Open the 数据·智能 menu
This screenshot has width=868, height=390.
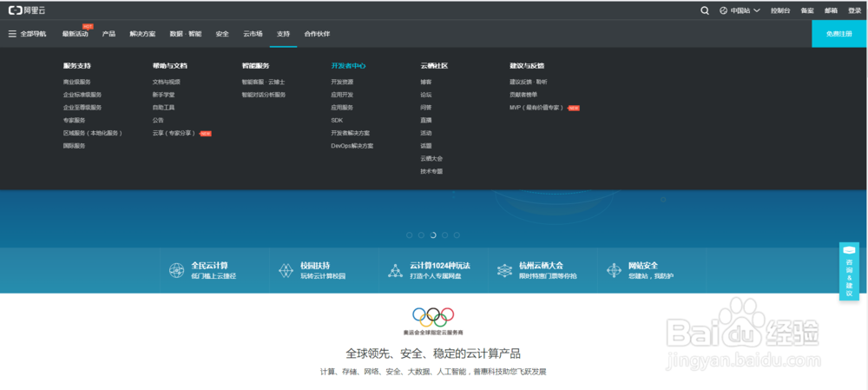[x=186, y=34]
